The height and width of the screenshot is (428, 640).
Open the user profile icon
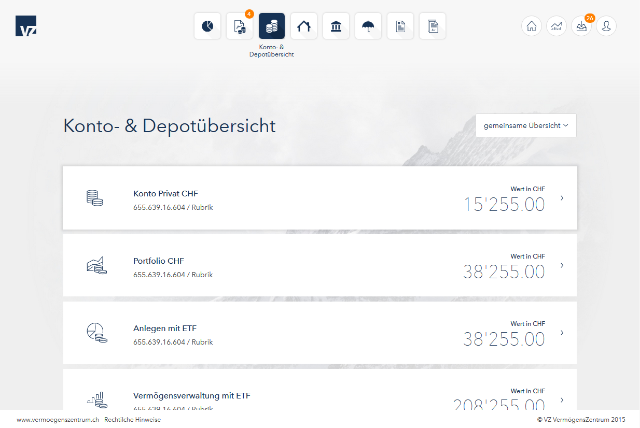607,26
